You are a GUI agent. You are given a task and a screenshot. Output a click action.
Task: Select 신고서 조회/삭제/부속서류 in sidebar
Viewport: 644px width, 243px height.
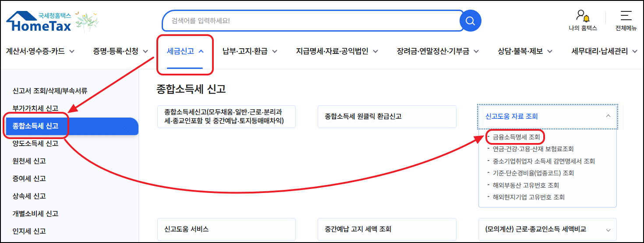[50, 91]
